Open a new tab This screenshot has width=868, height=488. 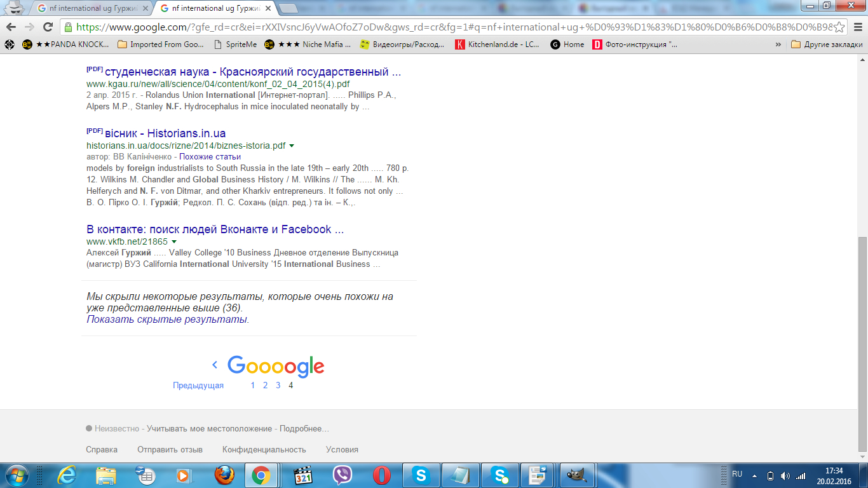tap(288, 8)
